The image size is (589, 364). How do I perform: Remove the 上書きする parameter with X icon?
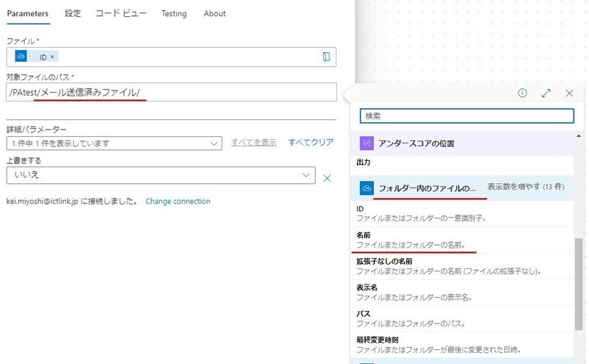pos(327,178)
